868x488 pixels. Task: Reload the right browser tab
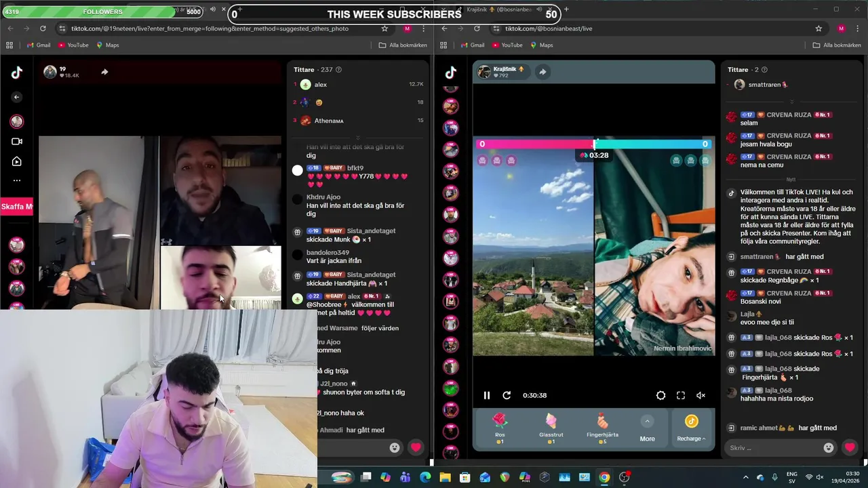(x=477, y=28)
